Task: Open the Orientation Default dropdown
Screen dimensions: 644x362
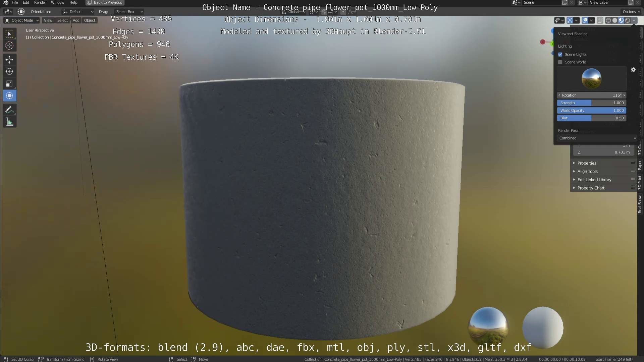Action: (78, 12)
